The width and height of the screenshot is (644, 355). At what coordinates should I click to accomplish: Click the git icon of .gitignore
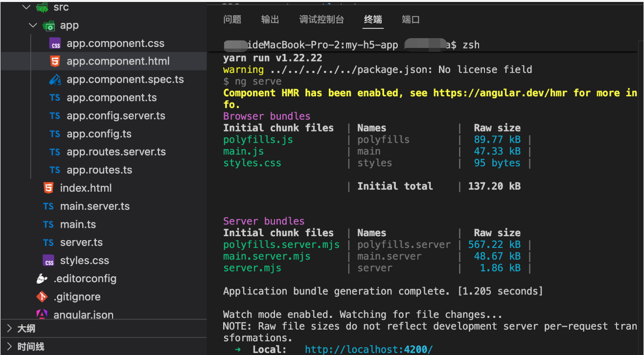[42, 297]
